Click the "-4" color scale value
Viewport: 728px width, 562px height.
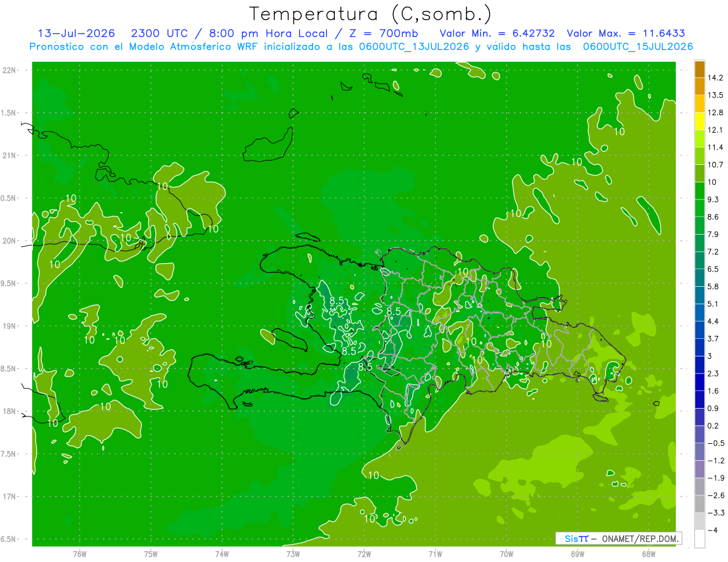click(x=712, y=530)
